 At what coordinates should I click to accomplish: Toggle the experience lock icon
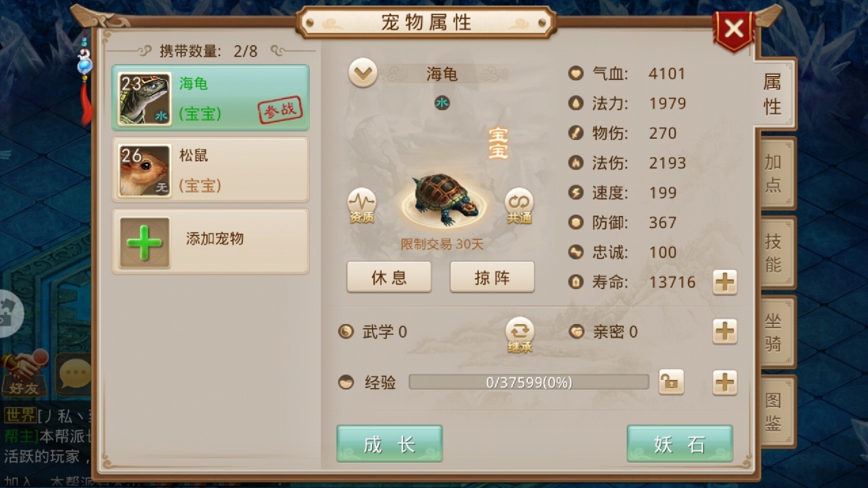coord(671,382)
